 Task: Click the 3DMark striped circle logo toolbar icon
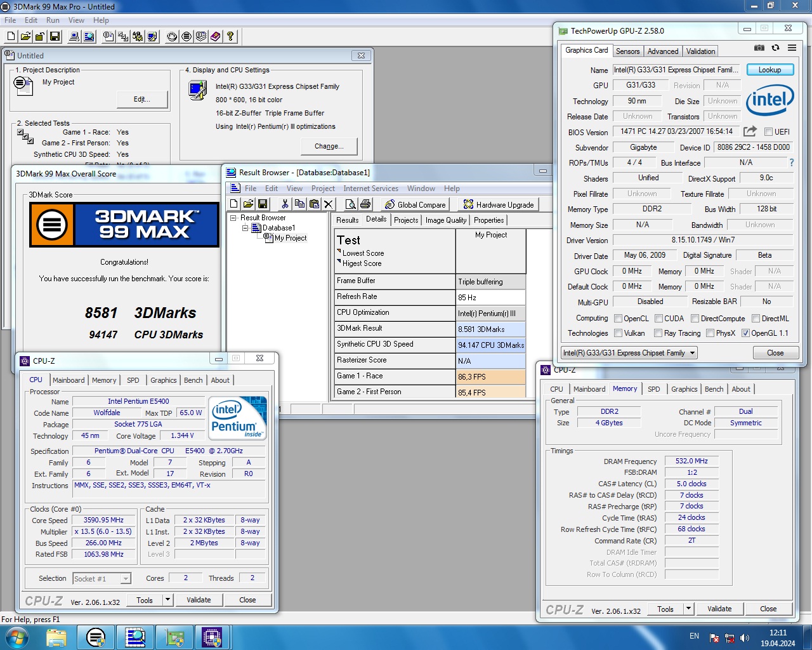tap(187, 36)
